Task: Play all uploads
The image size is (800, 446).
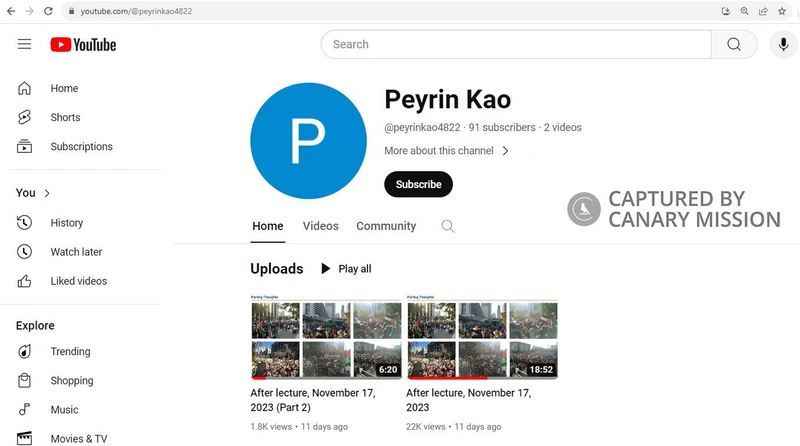Action: coord(346,269)
